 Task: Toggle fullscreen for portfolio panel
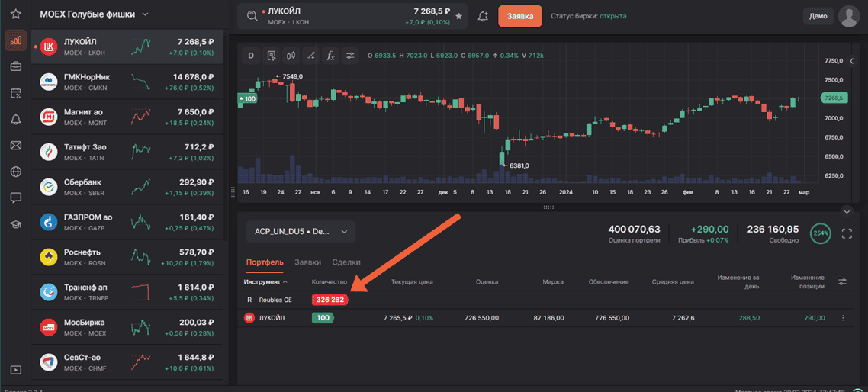point(847,233)
